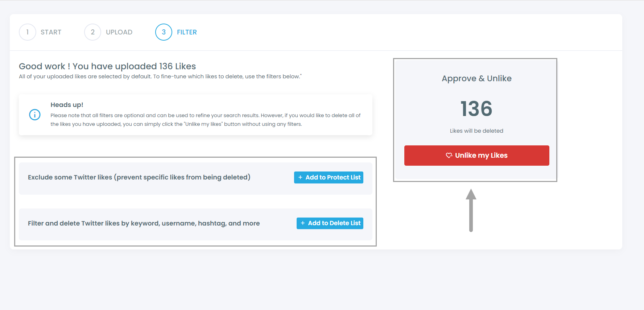Go back to the START step label
Image resolution: width=644 pixels, height=310 pixels.
coord(51,32)
